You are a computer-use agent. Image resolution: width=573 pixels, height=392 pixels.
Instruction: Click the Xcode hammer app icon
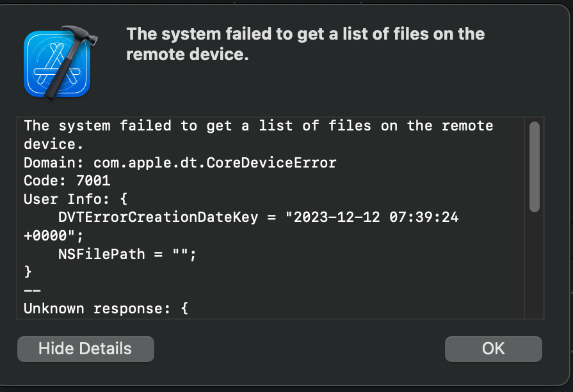60,63
